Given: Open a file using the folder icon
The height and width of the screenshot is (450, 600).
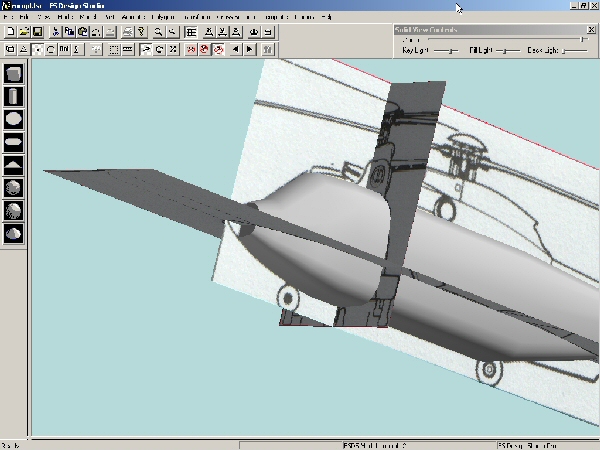Looking at the screenshot, I should (23, 32).
